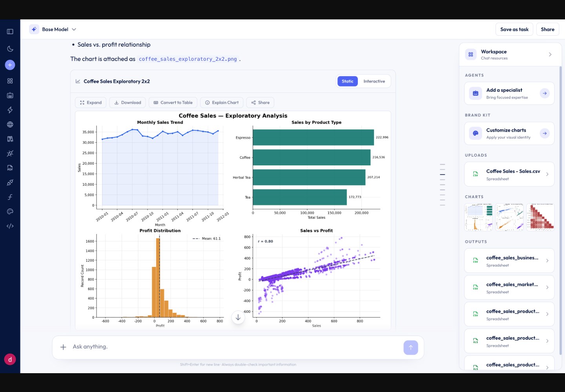The height and width of the screenshot is (392, 565).
Task: Start a new chat with plus button
Action: tap(10, 65)
